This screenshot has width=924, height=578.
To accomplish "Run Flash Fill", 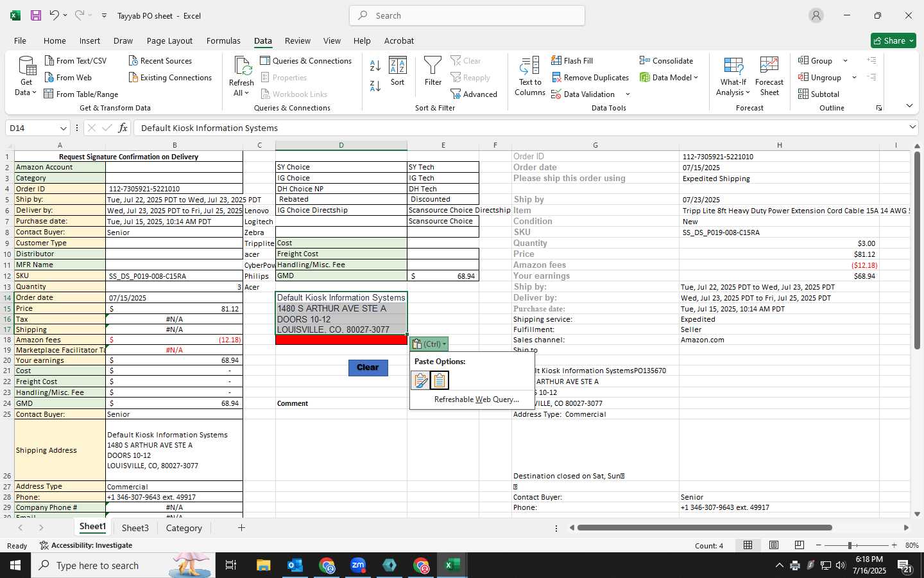I will 572,60.
